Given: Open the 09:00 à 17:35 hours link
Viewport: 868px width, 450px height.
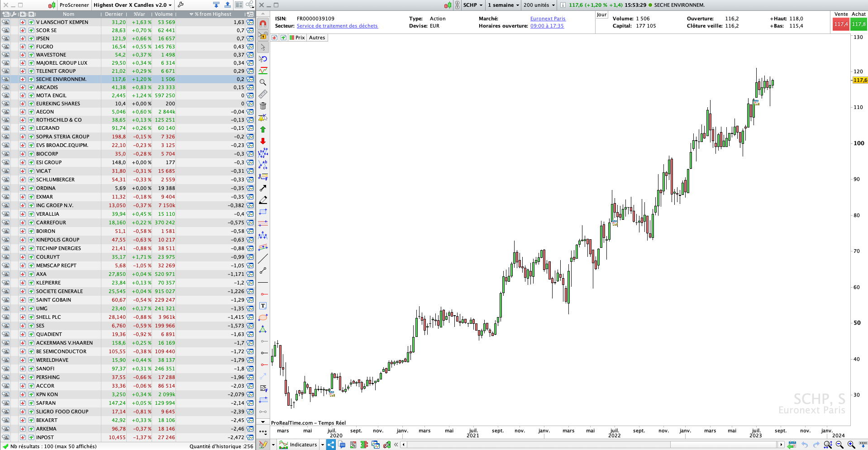Looking at the screenshot, I should (547, 26).
